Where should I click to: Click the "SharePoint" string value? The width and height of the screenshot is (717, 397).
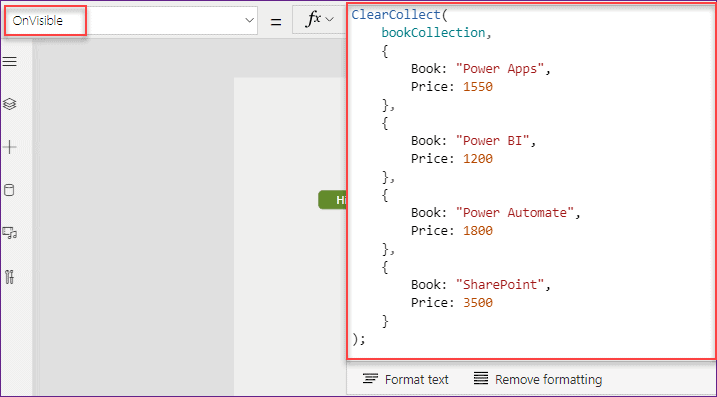[500, 284]
